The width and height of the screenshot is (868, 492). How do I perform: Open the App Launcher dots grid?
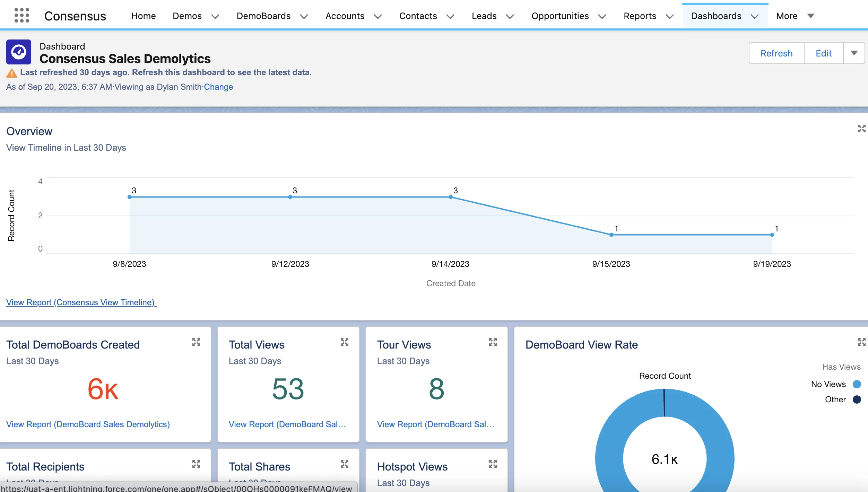click(21, 16)
